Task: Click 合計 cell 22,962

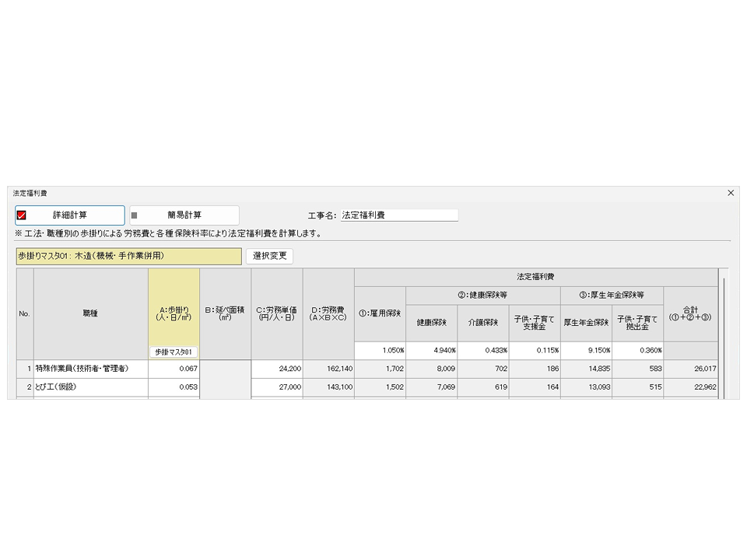Action: [691, 387]
